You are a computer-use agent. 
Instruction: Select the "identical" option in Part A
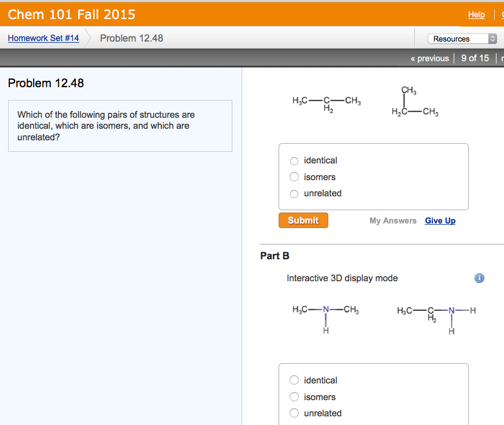coord(294,161)
